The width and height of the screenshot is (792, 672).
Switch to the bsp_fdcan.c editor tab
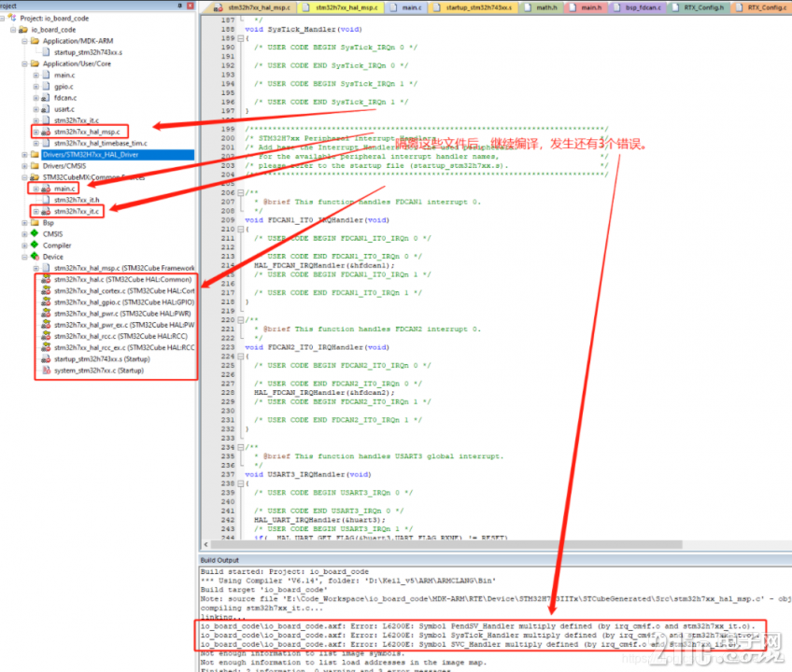tap(638, 7)
